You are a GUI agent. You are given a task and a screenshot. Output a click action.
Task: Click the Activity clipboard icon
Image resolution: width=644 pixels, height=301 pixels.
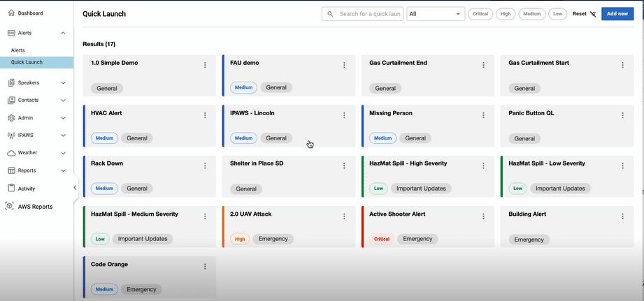click(11, 189)
